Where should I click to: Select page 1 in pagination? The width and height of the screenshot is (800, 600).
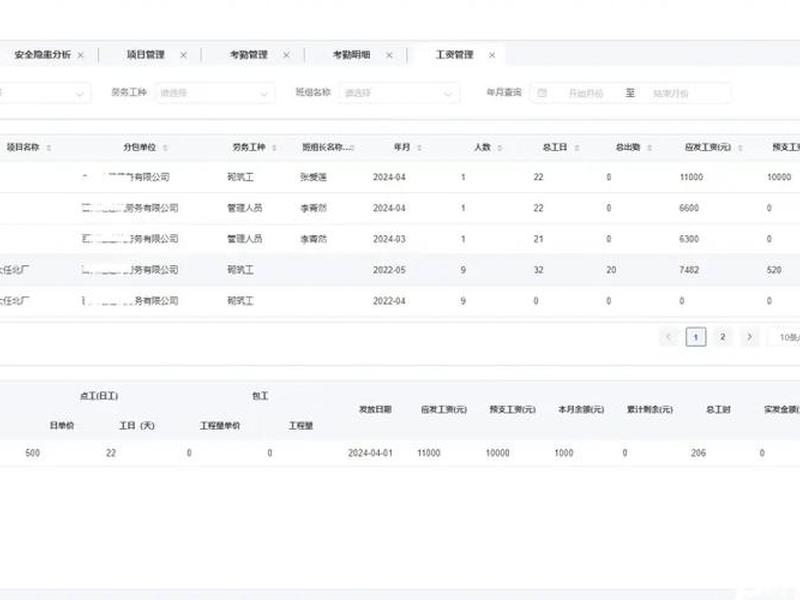696,337
